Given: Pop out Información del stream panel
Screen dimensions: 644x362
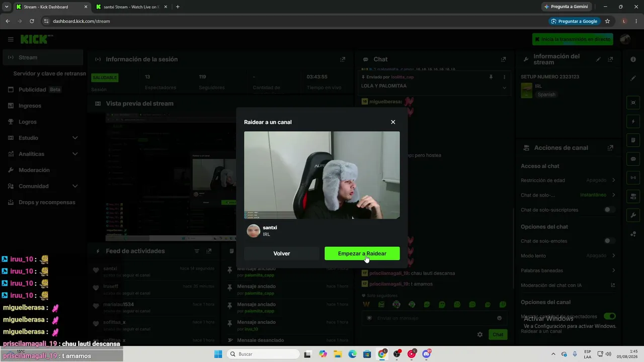Looking at the screenshot, I should coord(610,59).
